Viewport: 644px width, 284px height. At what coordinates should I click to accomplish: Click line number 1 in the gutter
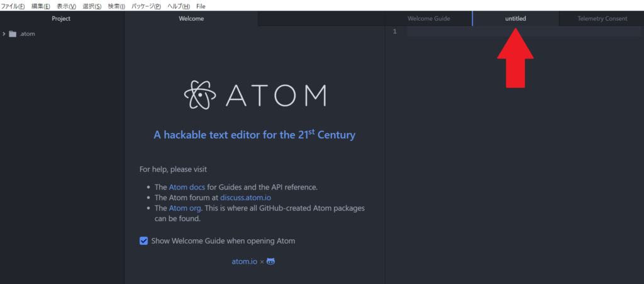pos(395,31)
